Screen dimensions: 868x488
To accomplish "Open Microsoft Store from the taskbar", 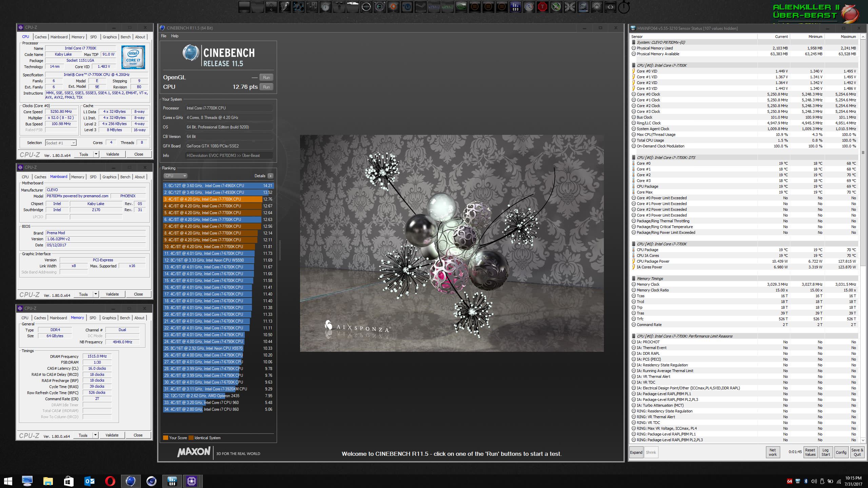I will click(69, 481).
